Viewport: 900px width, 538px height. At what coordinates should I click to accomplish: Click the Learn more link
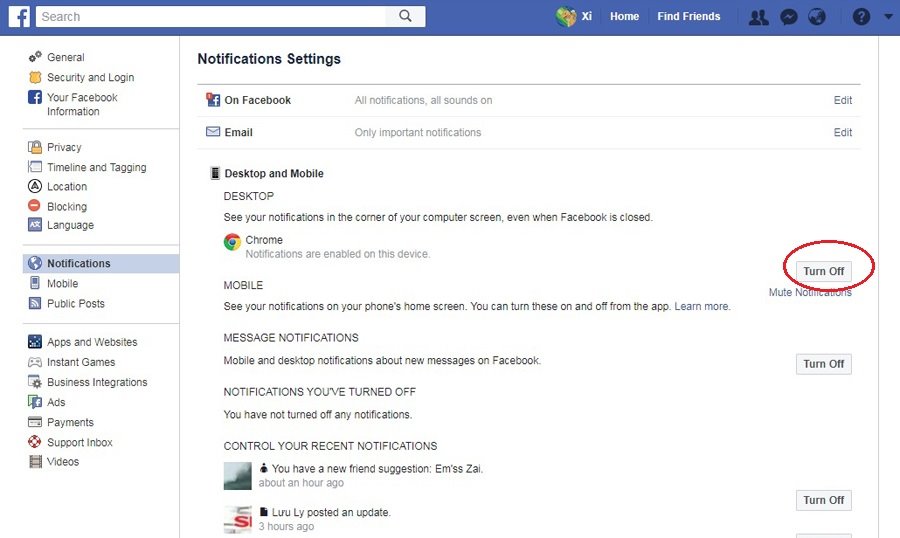[x=702, y=306]
